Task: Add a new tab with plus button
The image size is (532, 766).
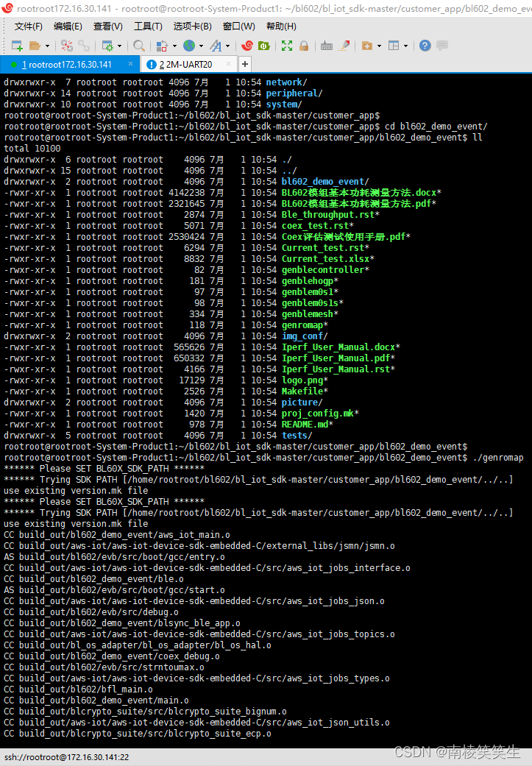Action: click(246, 65)
